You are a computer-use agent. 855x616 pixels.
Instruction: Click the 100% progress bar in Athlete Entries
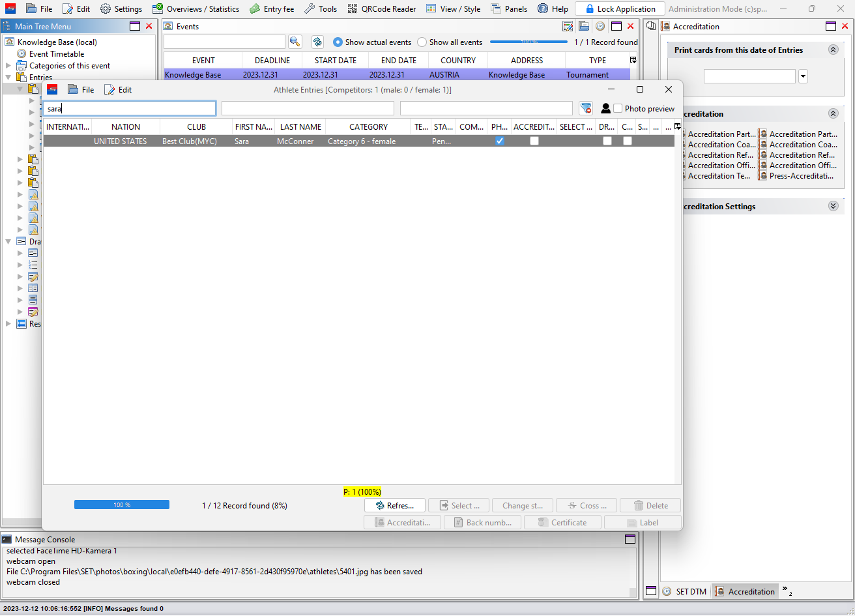click(122, 505)
